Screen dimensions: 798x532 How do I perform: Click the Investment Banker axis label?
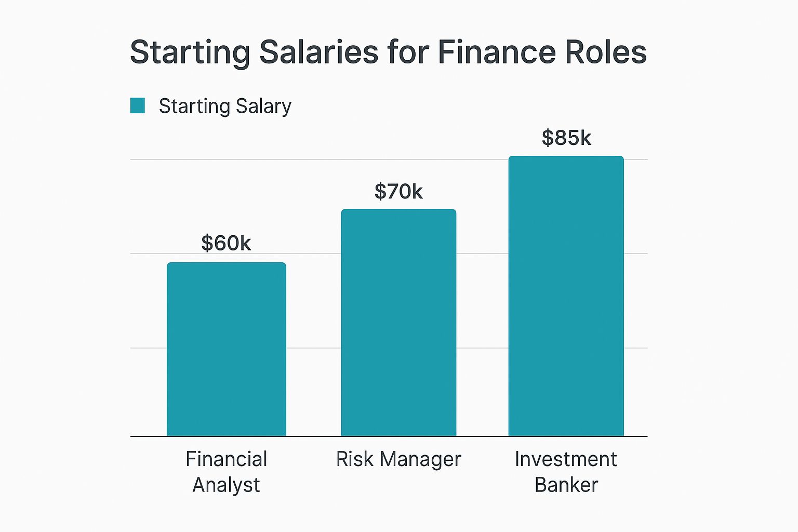(x=566, y=472)
